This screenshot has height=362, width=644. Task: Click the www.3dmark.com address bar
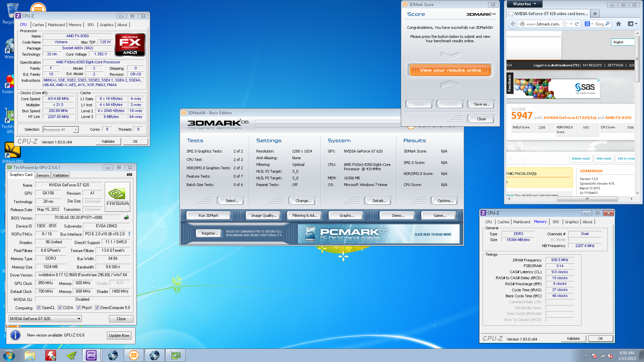(543, 24)
